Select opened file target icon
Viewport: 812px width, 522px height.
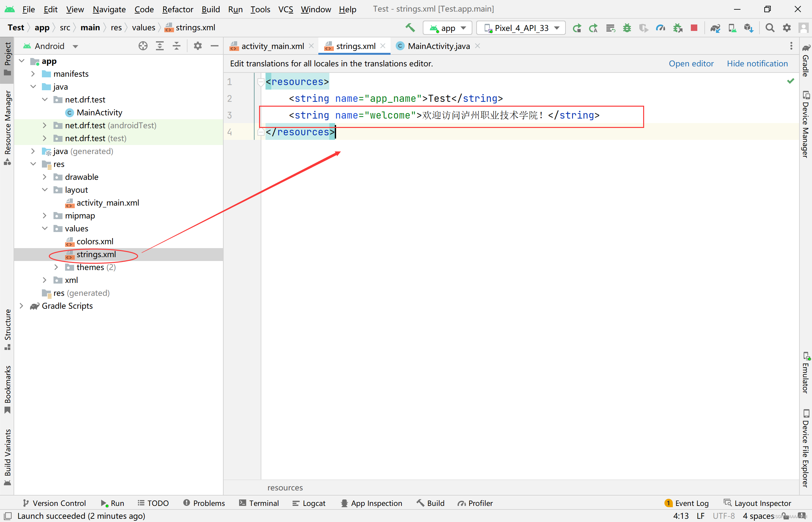pos(143,46)
